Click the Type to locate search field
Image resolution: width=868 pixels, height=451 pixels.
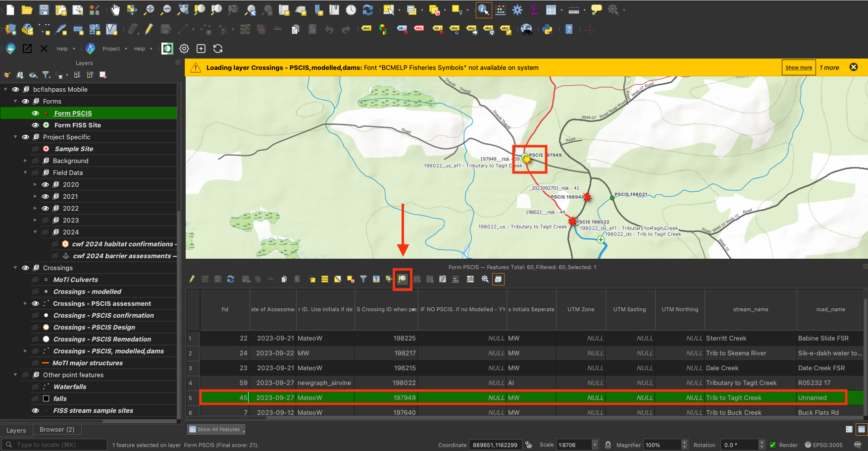point(54,445)
